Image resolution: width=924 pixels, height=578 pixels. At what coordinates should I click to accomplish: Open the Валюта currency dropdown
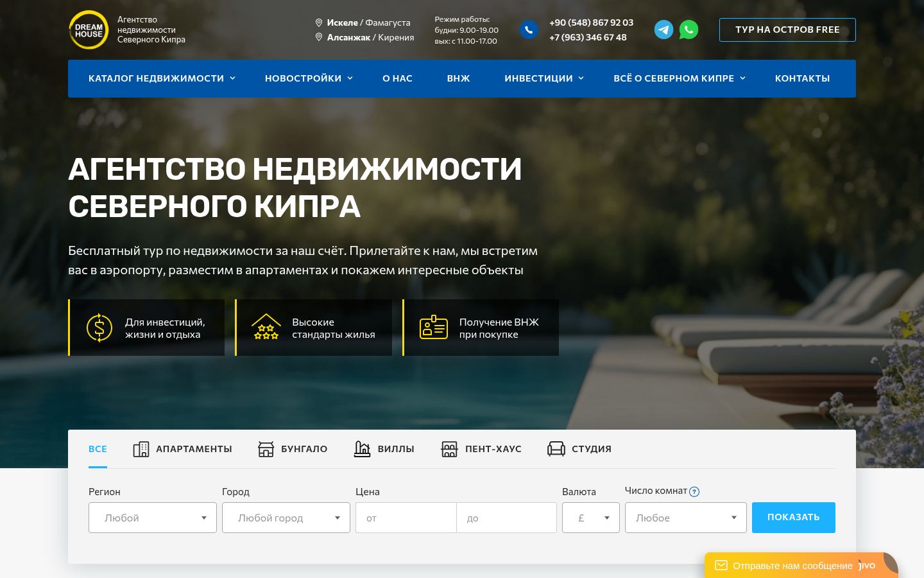(x=591, y=518)
